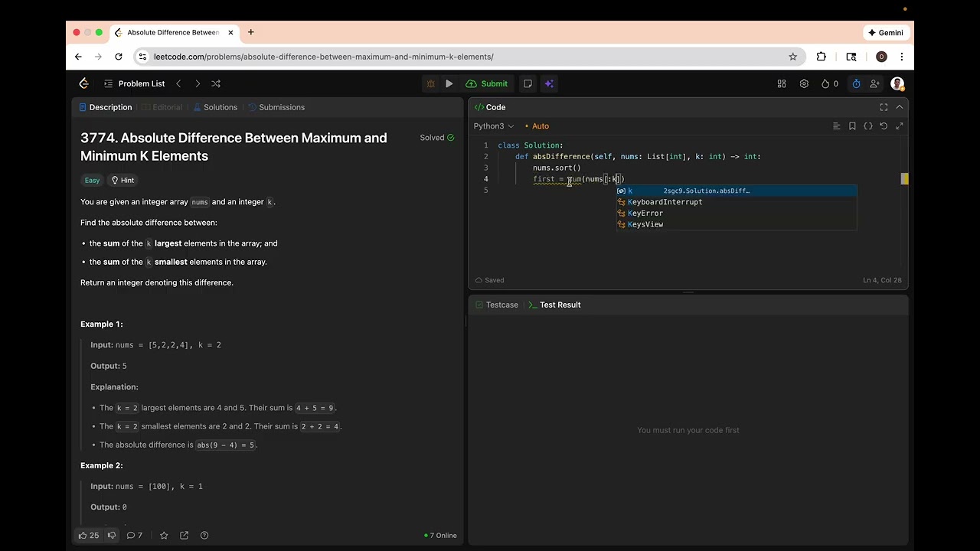The width and height of the screenshot is (980, 551).
Task: Click the debug bug icon
Action: click(430, 83)
